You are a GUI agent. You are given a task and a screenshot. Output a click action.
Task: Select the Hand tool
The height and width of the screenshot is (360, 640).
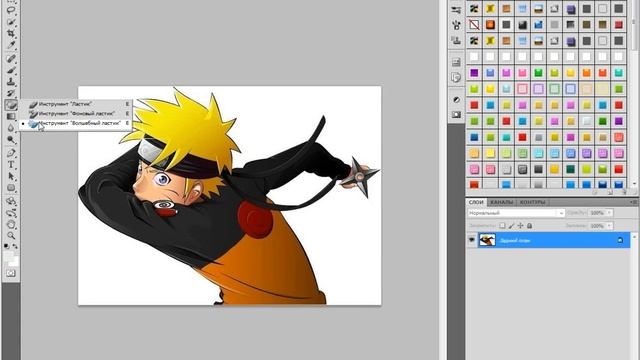click(11, 224)
